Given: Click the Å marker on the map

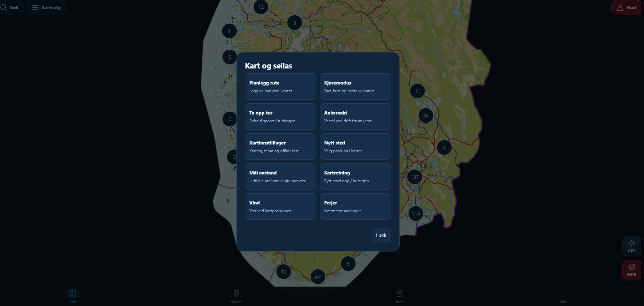Looking at the screenshot, I should [x=444, y=148].
